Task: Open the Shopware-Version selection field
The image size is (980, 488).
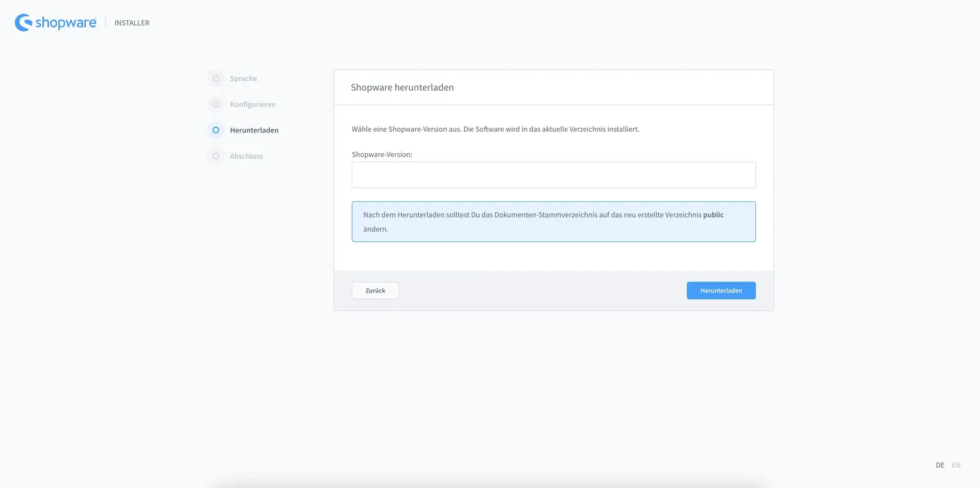Action: pos(554,175)
